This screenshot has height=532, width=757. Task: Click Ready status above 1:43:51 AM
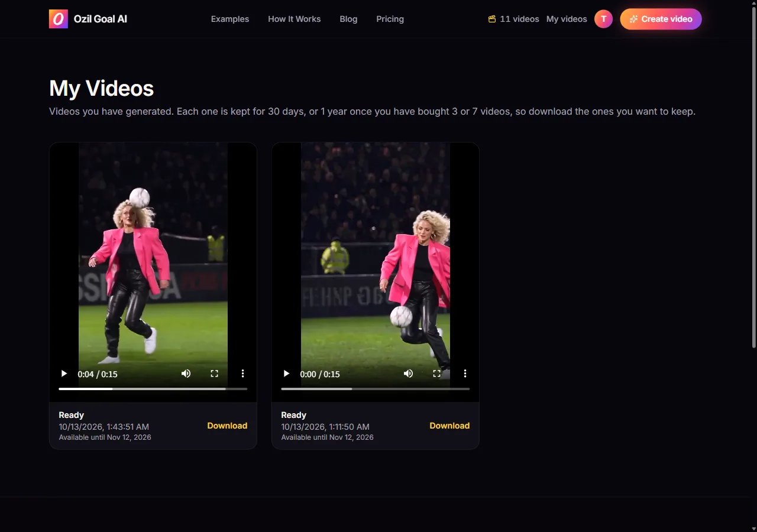pos(72,415)
